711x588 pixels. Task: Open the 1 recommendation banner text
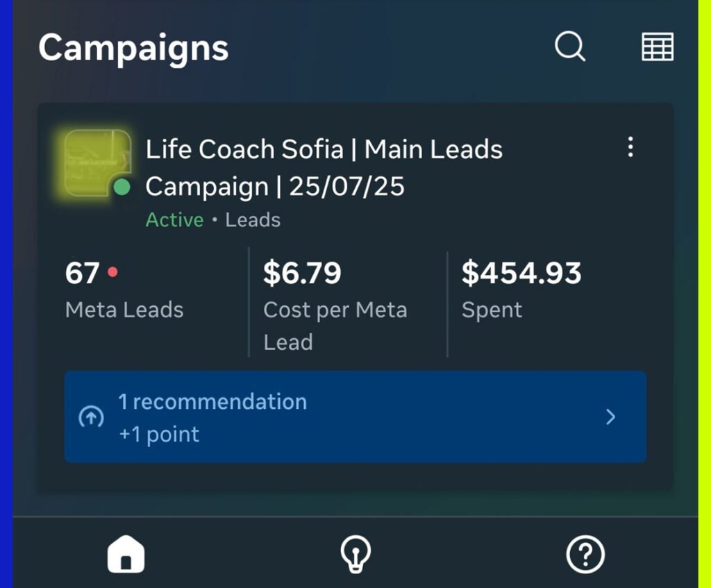[212, 401]
